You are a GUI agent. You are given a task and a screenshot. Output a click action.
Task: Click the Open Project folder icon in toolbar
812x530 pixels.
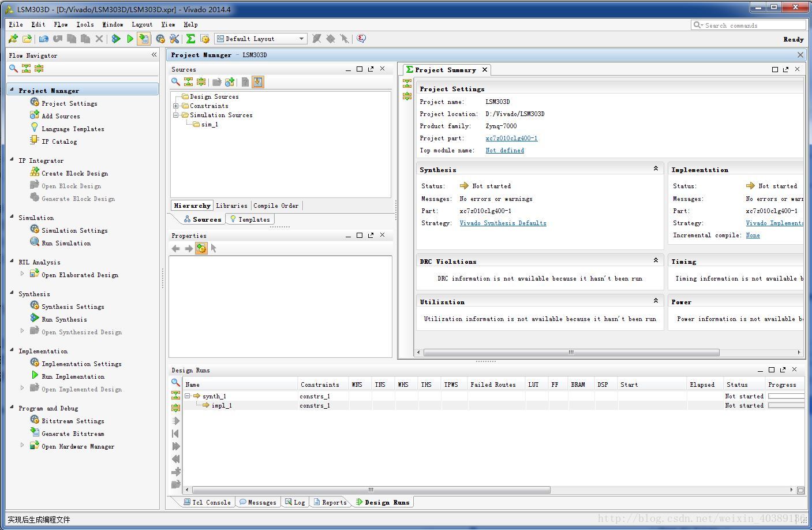(x=27, y=39)
